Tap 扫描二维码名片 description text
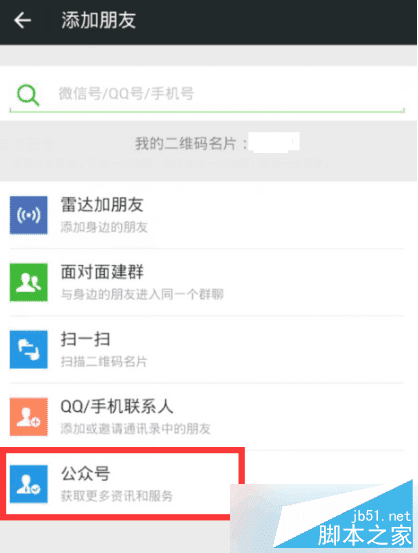Viewport: 418px width, 553px height. tap(104, 361)
